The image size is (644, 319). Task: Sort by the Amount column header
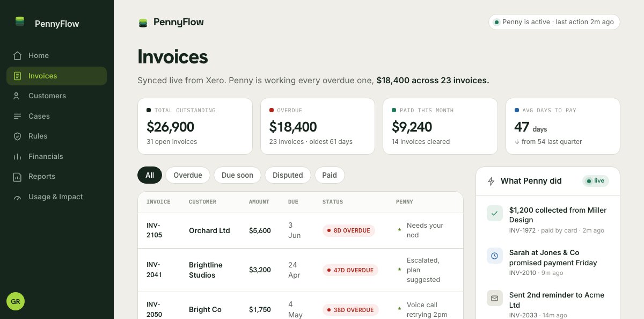click(x=259, y=202)
